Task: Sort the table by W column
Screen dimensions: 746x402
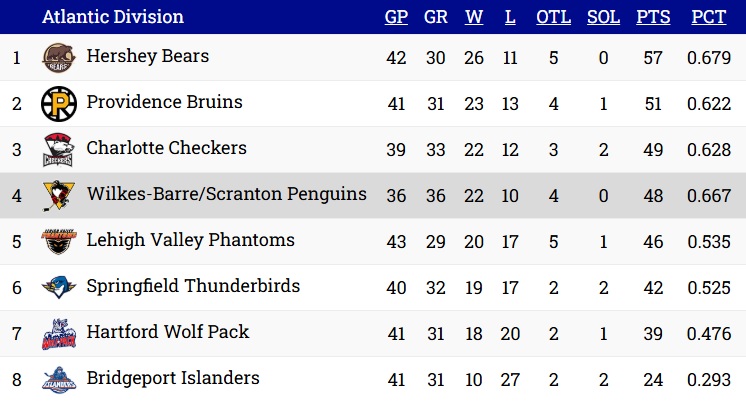Action: click(x=474, y=17)
